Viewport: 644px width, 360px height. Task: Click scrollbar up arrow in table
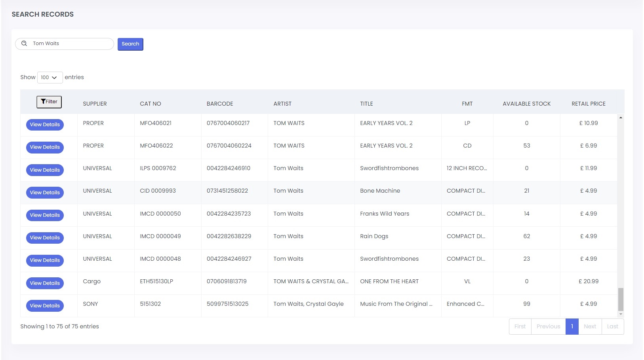(621, 117)
